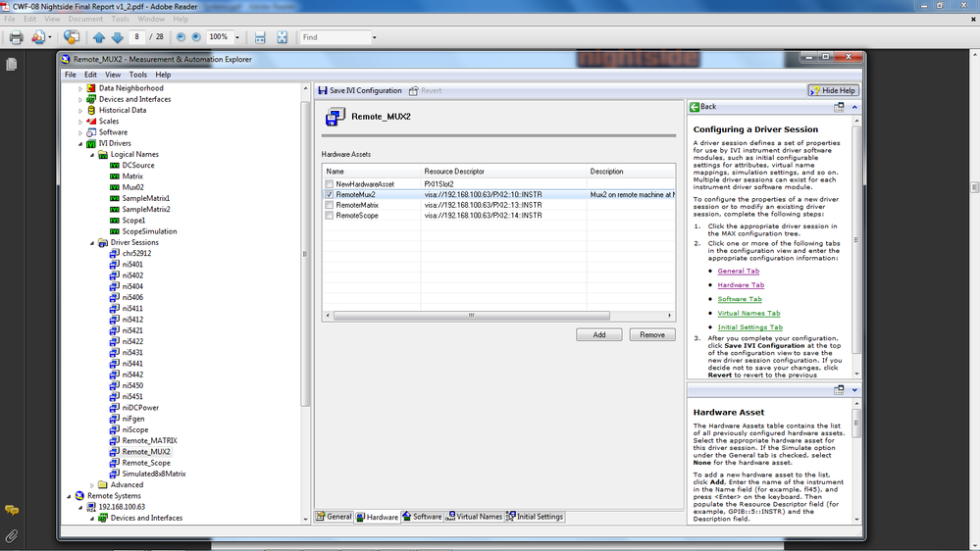The height and width of the screenshot is (551, 980).
Task: Go to next page with down arrow
Action: point(117,37)
